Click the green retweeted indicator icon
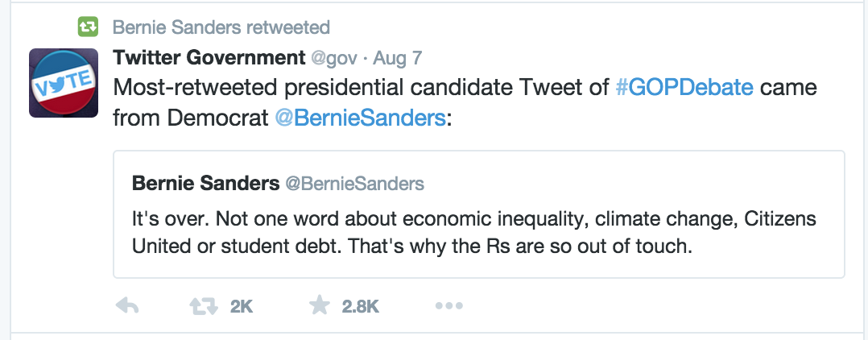 [x=88, y=26]
